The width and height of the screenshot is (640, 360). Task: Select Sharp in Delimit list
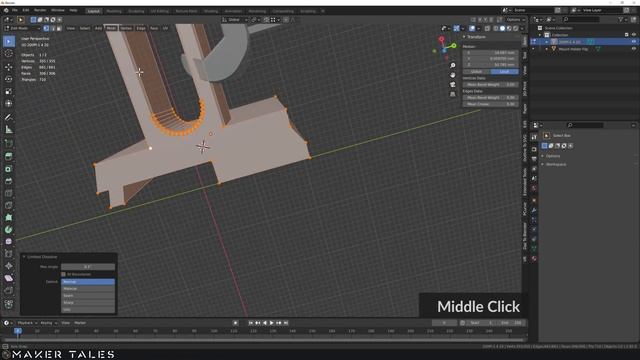[x=88, y=303]
